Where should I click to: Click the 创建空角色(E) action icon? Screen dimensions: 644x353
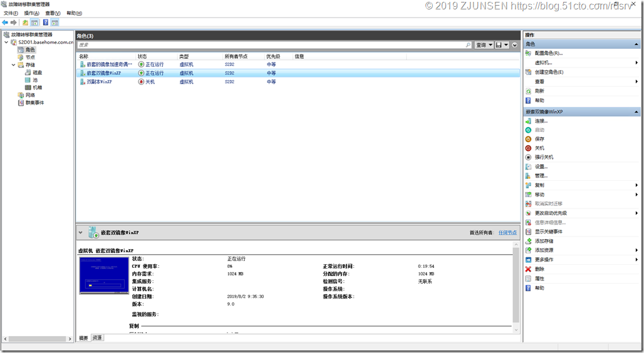pos(529,72)
